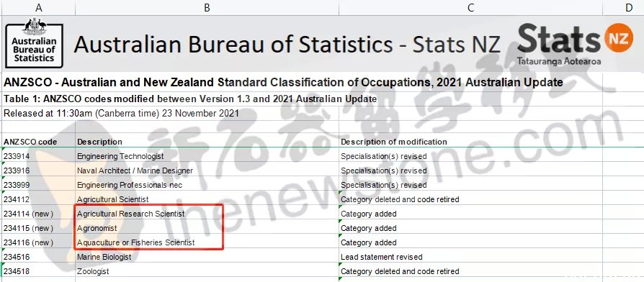Screen dimensions: 644x282
Task: Select Aquaculture or Fisheries Scientist cell
Action: click(x=207, y=242)
